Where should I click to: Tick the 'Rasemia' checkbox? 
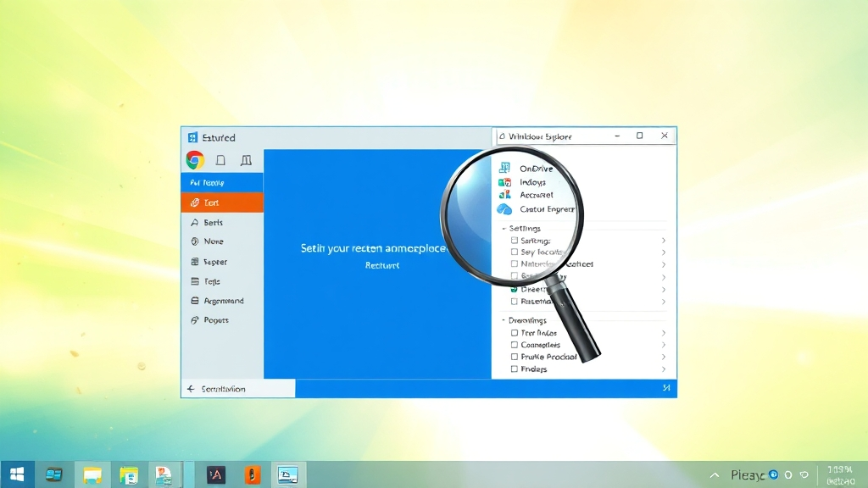pos(515,302)
